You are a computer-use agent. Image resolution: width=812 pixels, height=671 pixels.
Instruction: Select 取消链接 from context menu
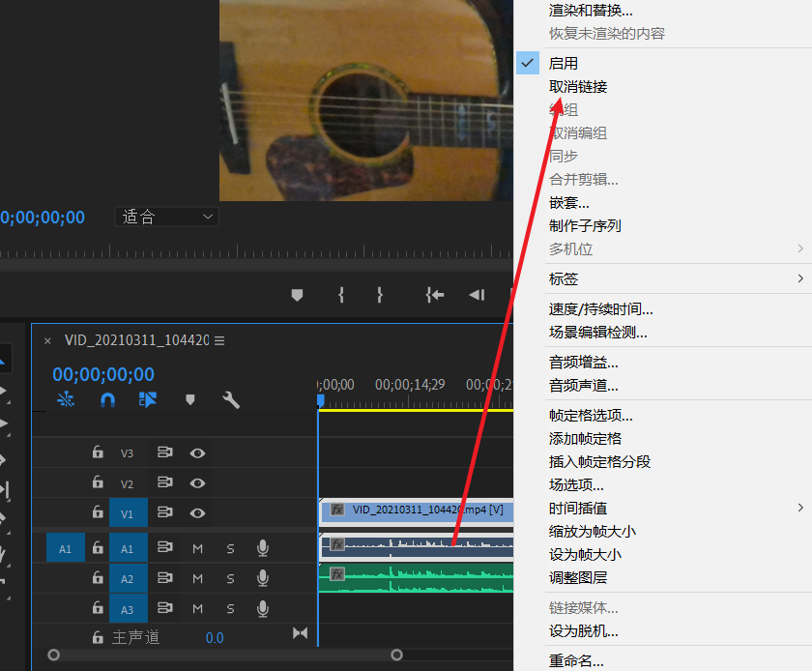[578, 87]
